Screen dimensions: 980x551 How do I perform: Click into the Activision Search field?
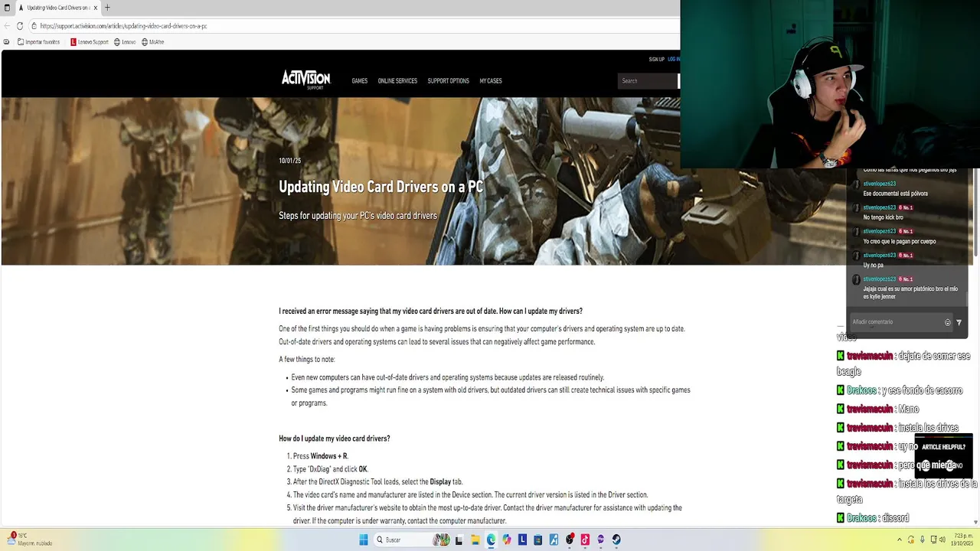click(x=647, y=81)
